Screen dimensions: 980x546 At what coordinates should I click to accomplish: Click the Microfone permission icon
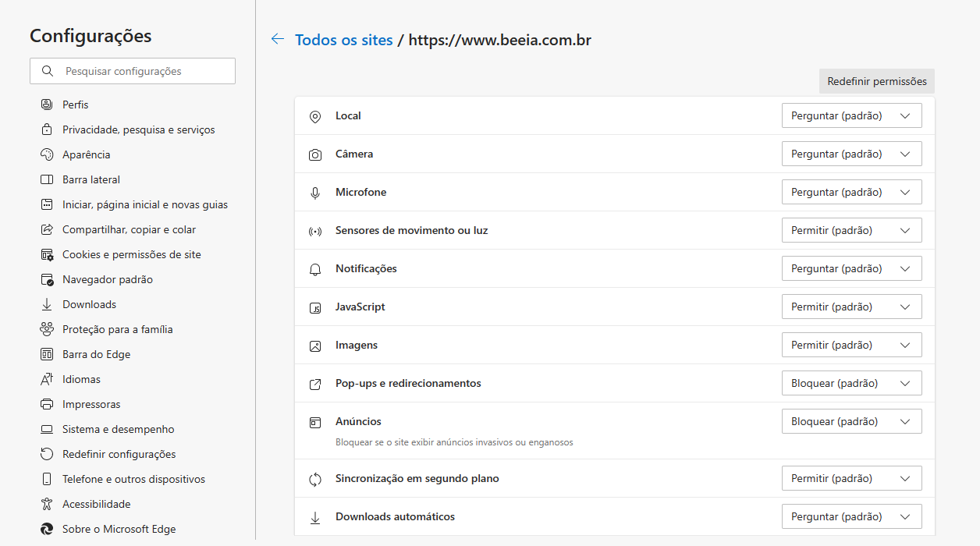[x=315, y=193]
